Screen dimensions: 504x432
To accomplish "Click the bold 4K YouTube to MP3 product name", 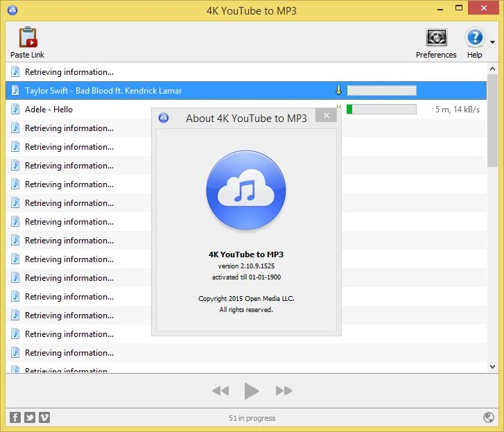I will pyautogui.click(x=246, y=254).
